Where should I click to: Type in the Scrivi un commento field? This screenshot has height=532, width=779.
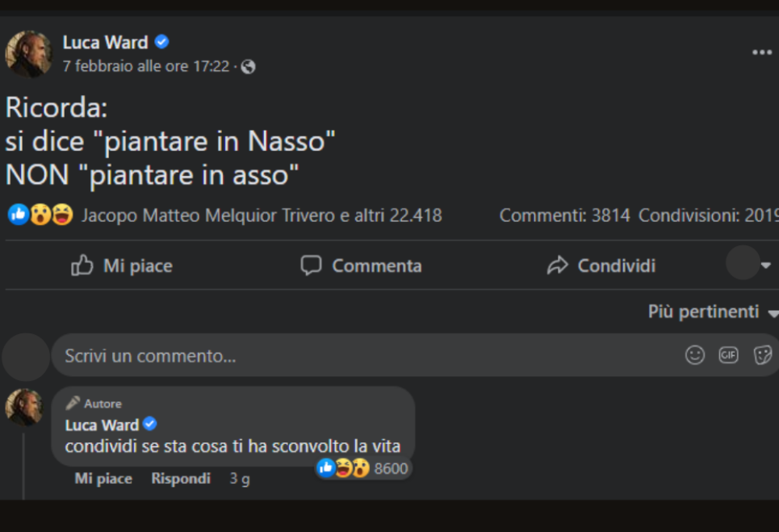click(x=366, y=357)
